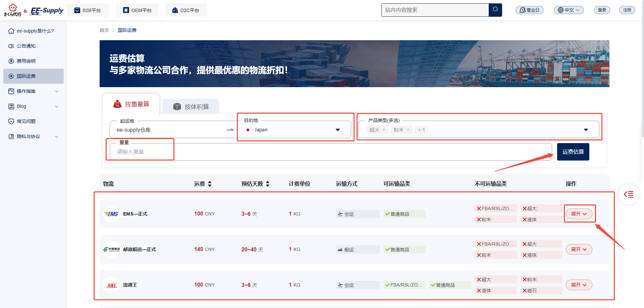Click the 物流 column header
The width and height of the screenshot is (644, 308).
click(108, 184)
